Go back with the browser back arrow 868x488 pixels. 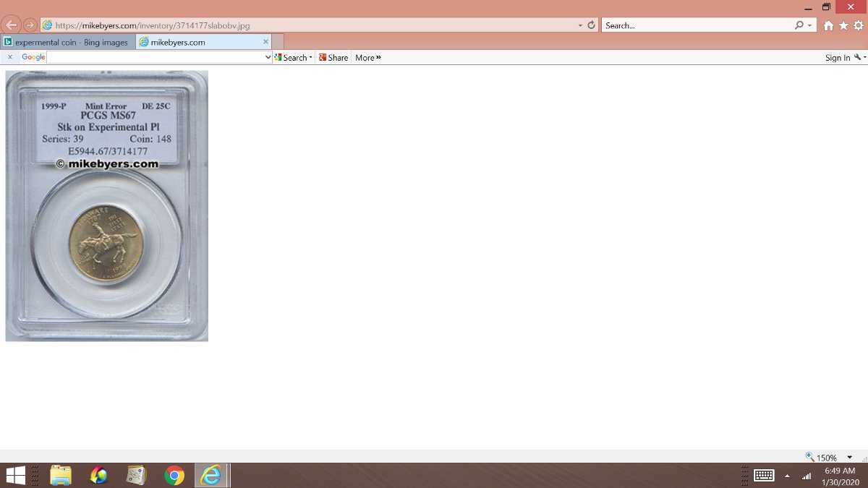[11, 25]
